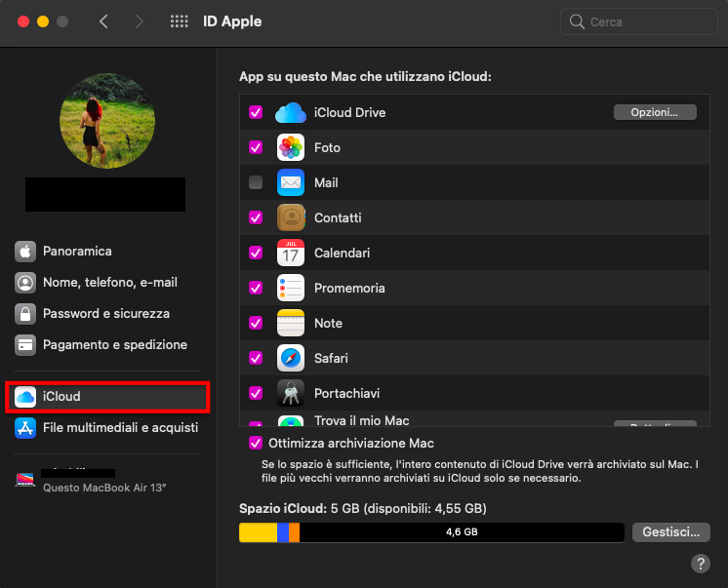Disable the Note checkbox
Image resolution: width=728 pixels, height=588 pixels.
pyautogui.click(x=256, y=323)
